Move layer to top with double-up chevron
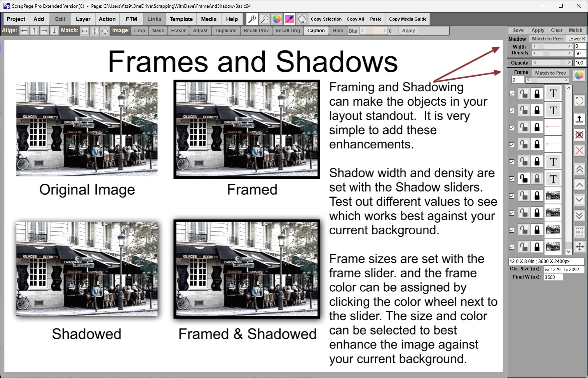 [579, 169]
